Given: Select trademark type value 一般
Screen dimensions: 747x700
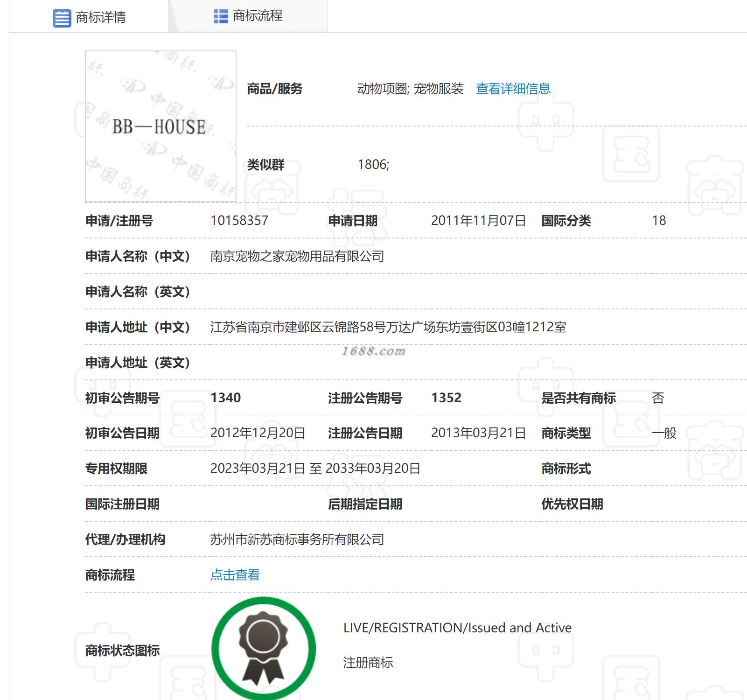Looking at the screenshot, I should [x=664, y=433].
